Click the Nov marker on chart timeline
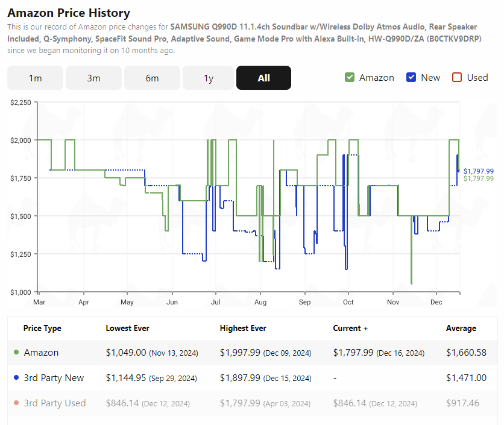This screenshot has height=425, width=504. (393, 302)
